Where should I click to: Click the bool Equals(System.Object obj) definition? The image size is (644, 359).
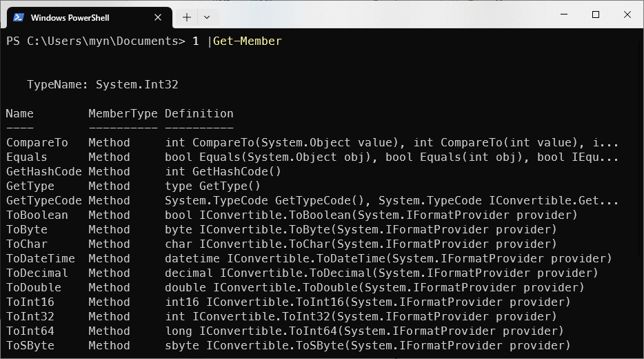271,157
